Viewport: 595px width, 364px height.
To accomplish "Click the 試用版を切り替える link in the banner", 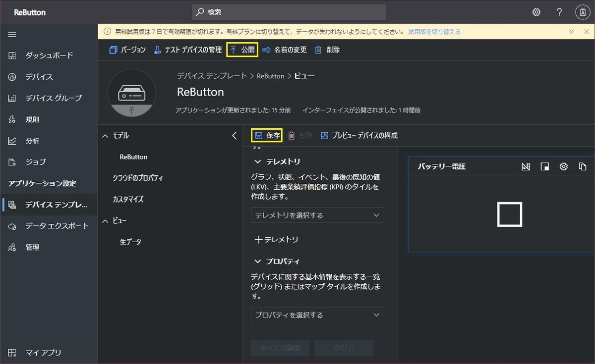I will click(x=436, y=31).
